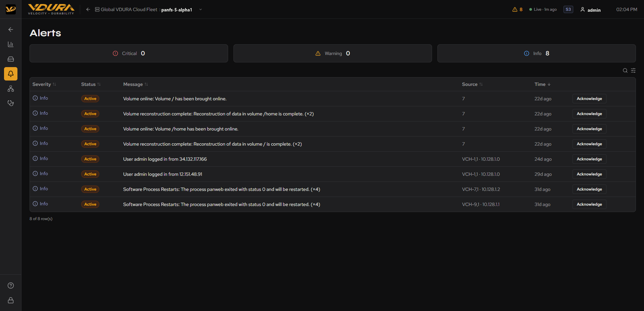The width and height of the screenshot is (644, 311).
Task: Acknowledge the VCH-9,1 panweb restart alert
Action: pyautogui.click(x=589, y=204)
